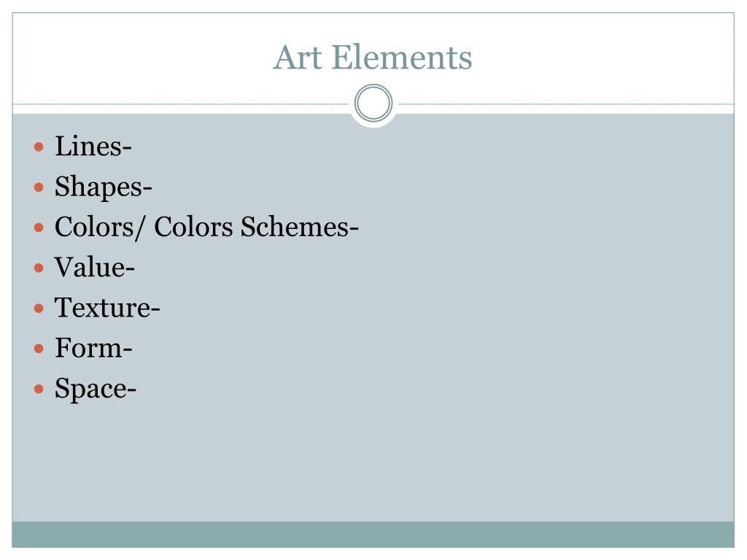The height and width of the screenshot is (560, 747).
Task: Click the orange bullet dot beside 'Form-'
Action: pyautogui.click(x=39, y=349)
